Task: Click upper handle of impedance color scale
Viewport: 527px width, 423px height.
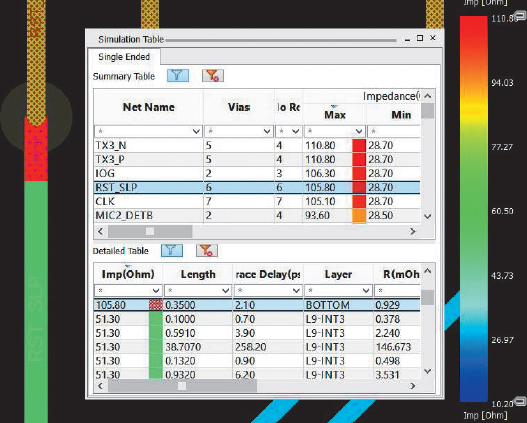Action: tap(520, 15)
